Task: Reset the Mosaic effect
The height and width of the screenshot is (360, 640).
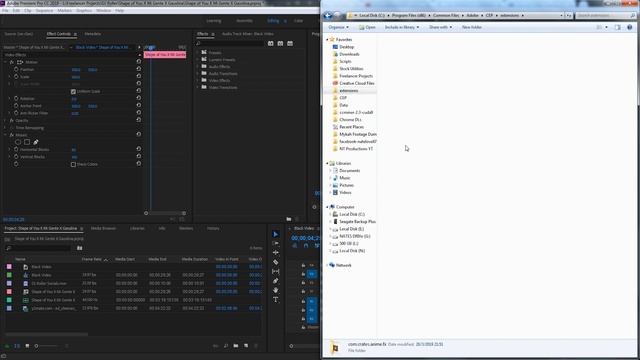Action: [139, 134]
